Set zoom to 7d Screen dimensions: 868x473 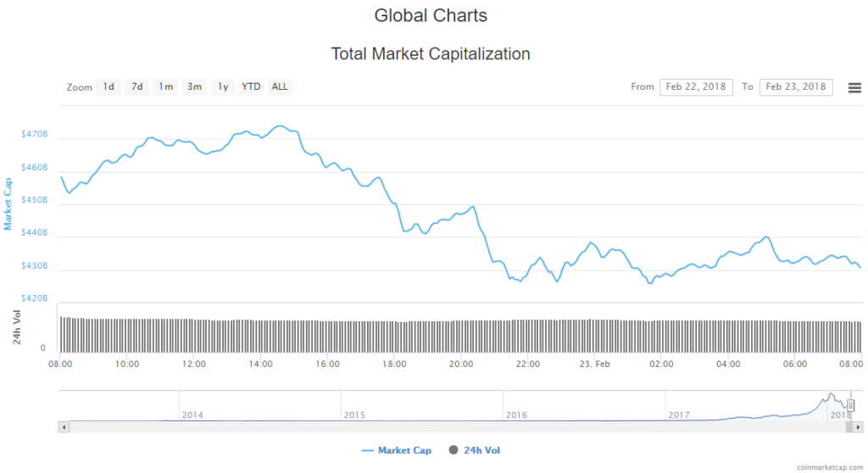(x=136, y=86)
